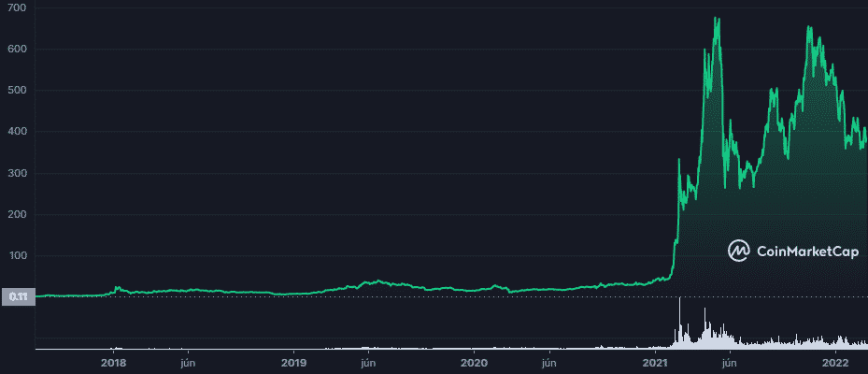This screenshot has width=868, height=374.
Task: Select the 2021 time axis label
Action: pos(656,362)
